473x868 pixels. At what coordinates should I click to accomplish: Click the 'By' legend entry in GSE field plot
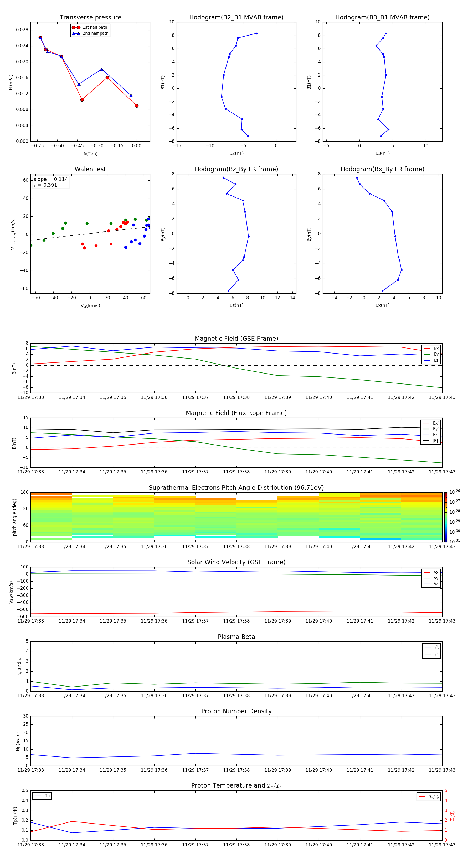pyautogui.click(x=431, y=354)
